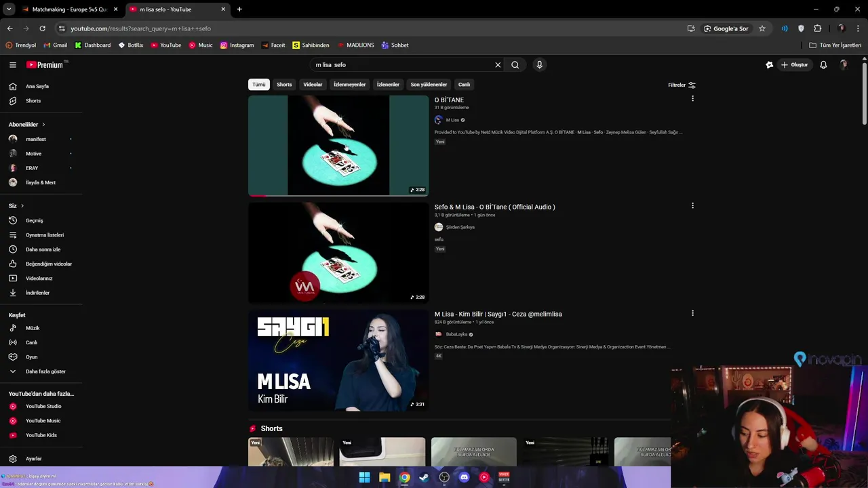868x488 pixels.
Task: Open the YouTube hamburger guide menu
Action: point(12,65)
